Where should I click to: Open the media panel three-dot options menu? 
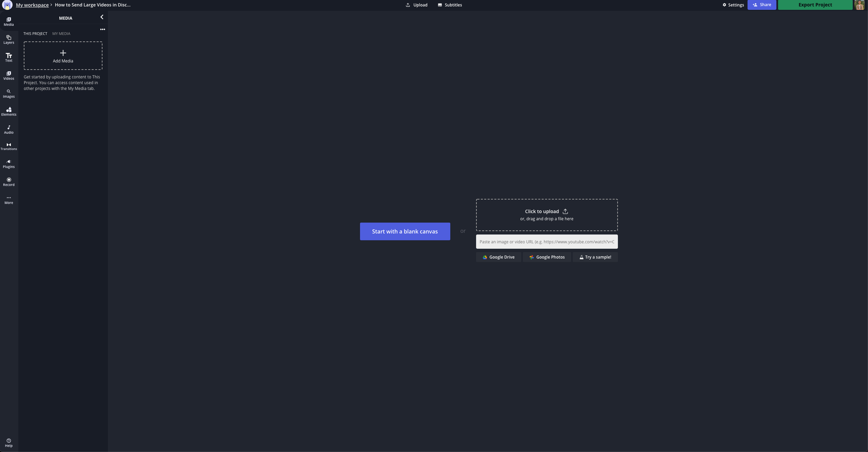[102, 30]
